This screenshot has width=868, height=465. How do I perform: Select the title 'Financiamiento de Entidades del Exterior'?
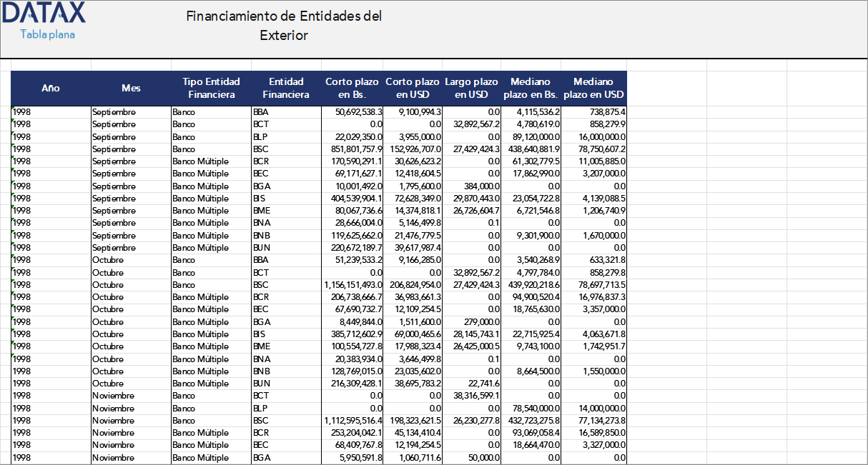(284, 24)
